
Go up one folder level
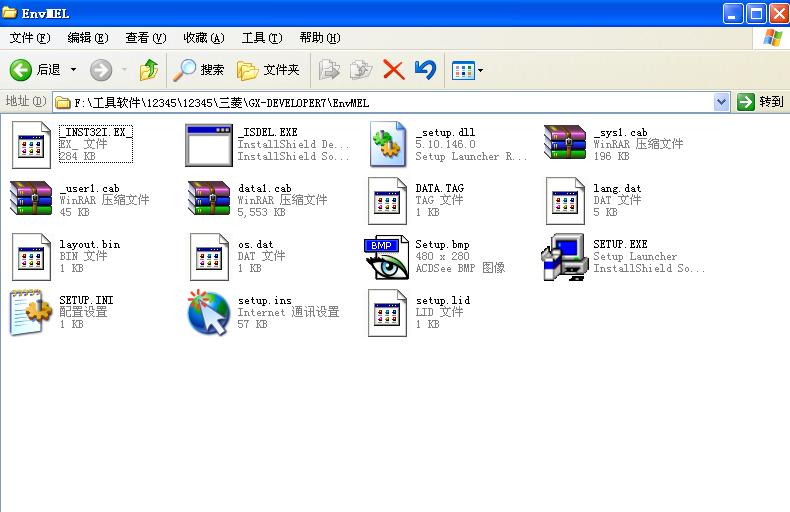(x=149, y=70)
